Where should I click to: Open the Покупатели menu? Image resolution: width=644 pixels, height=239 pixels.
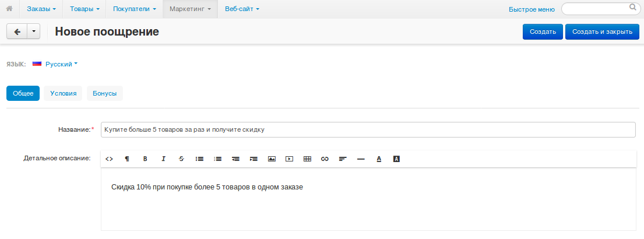coord(134,9)
